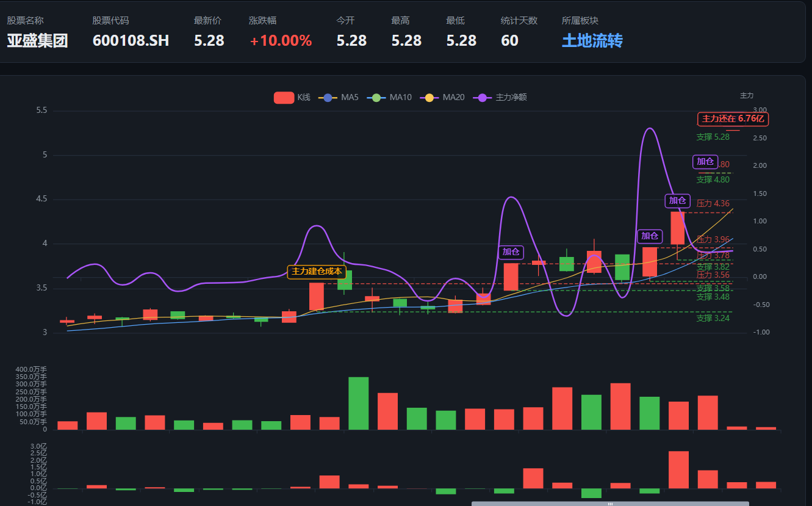Click the 最高 header label

[400, 20]
